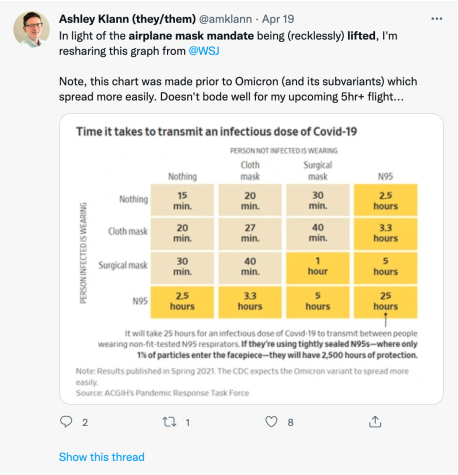458x475 pixels.
Task: Open the three-dot more options menu
Action: click(436, 19)
